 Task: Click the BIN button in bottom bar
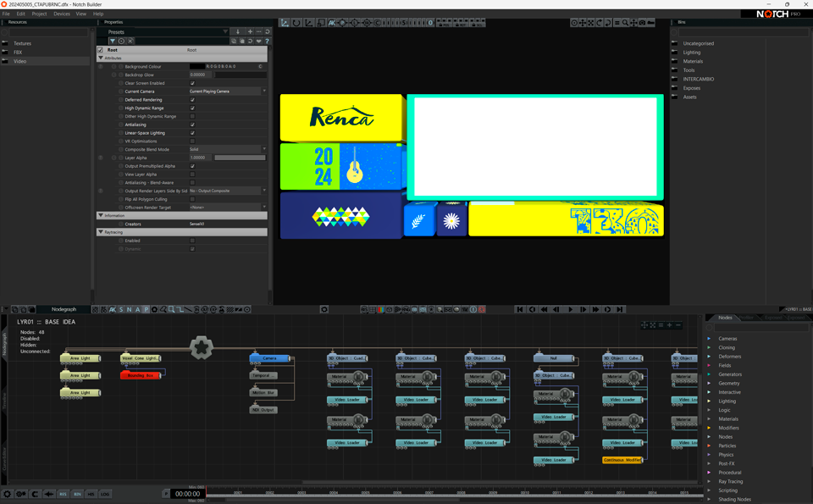pyautogui.click(x=77, y=494)
